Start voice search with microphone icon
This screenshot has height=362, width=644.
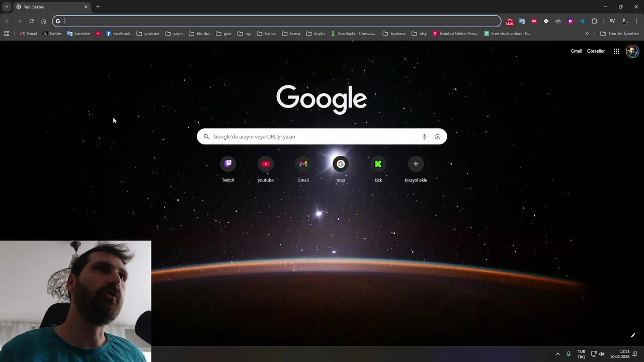pyautogui.click(x=424, y=137)
